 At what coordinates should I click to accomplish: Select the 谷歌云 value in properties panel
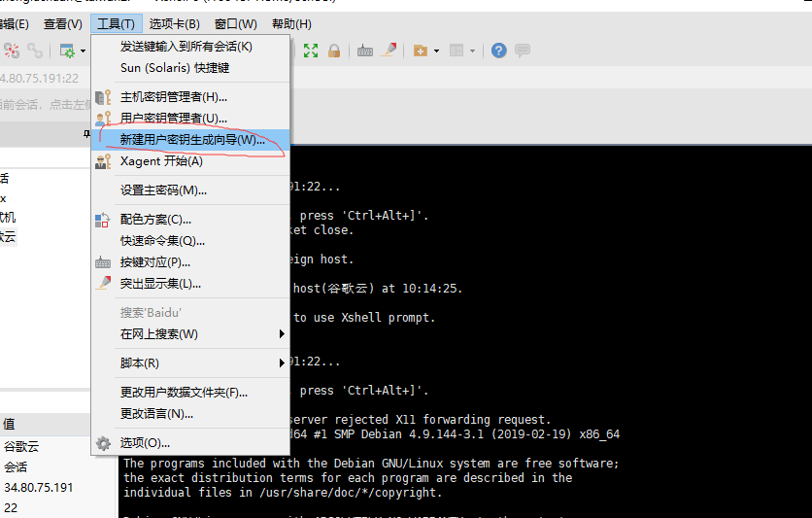coord(21,446)
